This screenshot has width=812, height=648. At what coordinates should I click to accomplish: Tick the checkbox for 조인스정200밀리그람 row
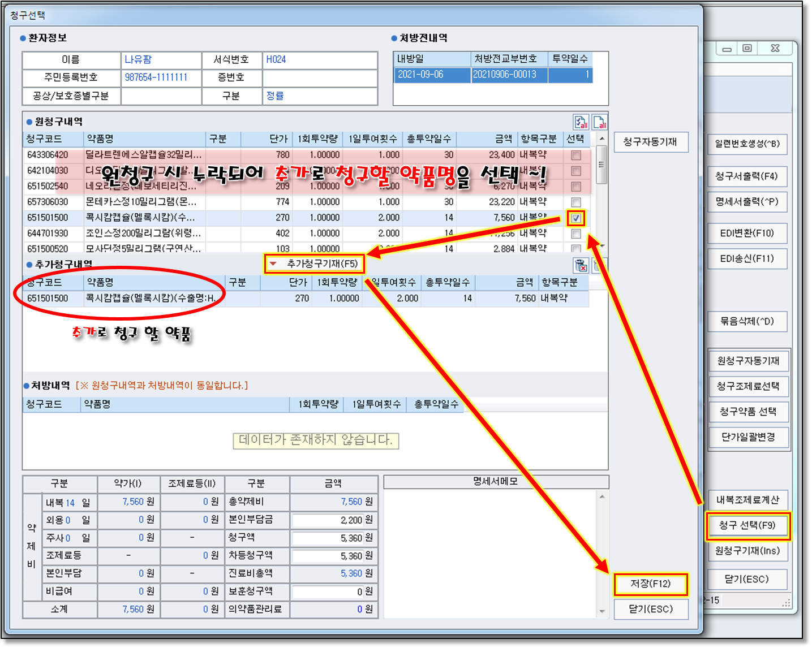pyautogui.click(x=576, y=234)
